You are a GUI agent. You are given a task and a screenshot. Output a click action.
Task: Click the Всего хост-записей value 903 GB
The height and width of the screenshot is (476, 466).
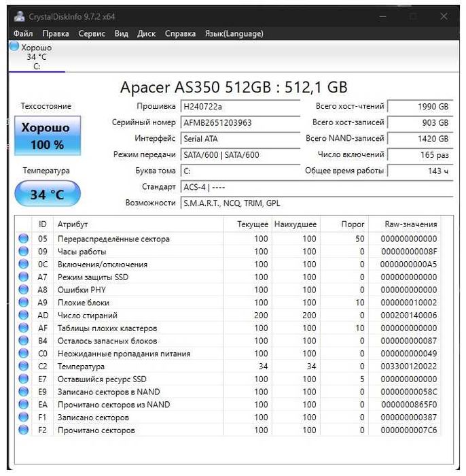[x=420, y=122]
